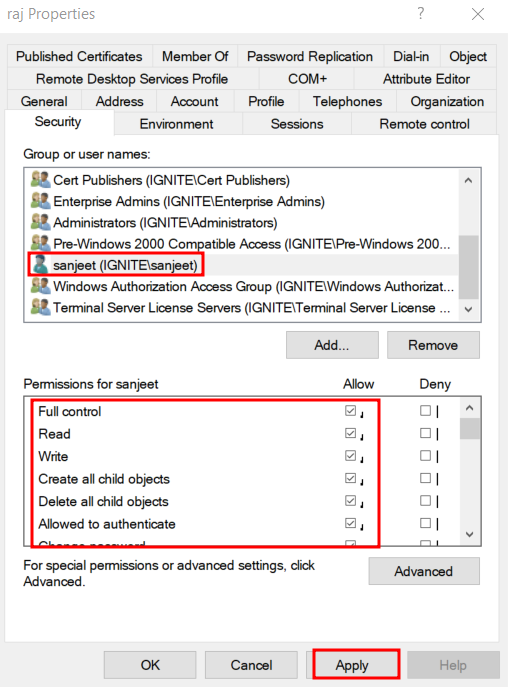The height and width of the screenshot is (687, 508).
Task: Select the Pre-Windows 2000 Compatible Access icon
Action: click(x=40, y=243)
